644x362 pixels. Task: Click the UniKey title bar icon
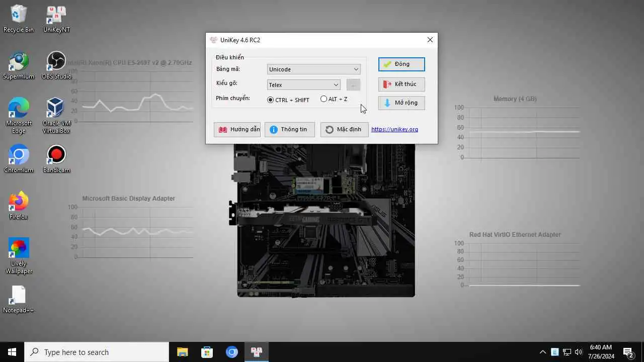tap(213, 40)
